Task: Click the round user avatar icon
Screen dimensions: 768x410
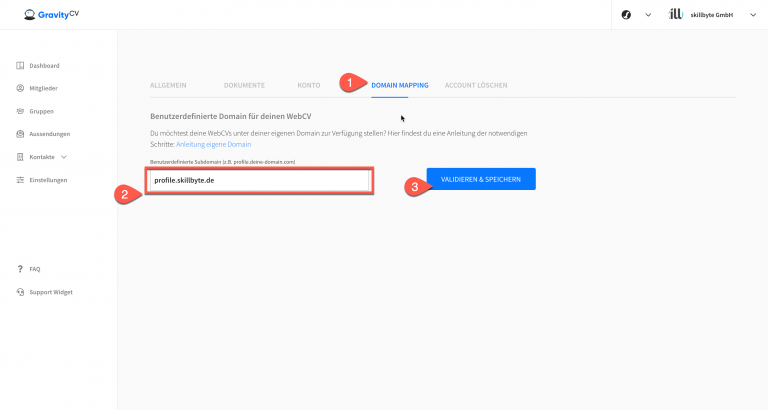Action: pos(626,15)
